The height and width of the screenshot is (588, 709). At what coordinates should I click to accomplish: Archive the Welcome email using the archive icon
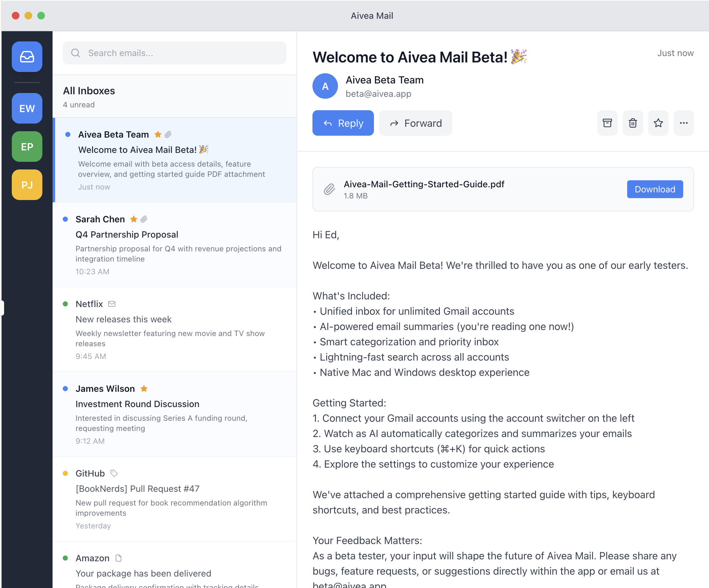coord(607,123)
